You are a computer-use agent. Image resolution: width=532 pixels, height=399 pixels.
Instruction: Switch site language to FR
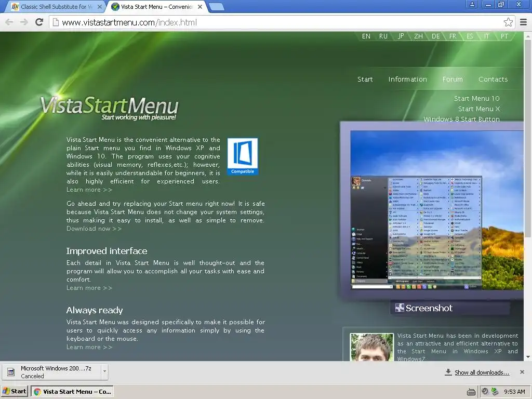[x=453, y=36]
